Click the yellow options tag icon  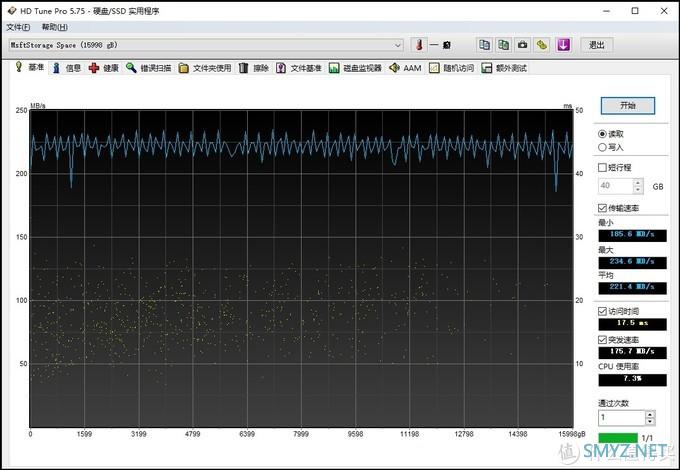pos(542,45)
